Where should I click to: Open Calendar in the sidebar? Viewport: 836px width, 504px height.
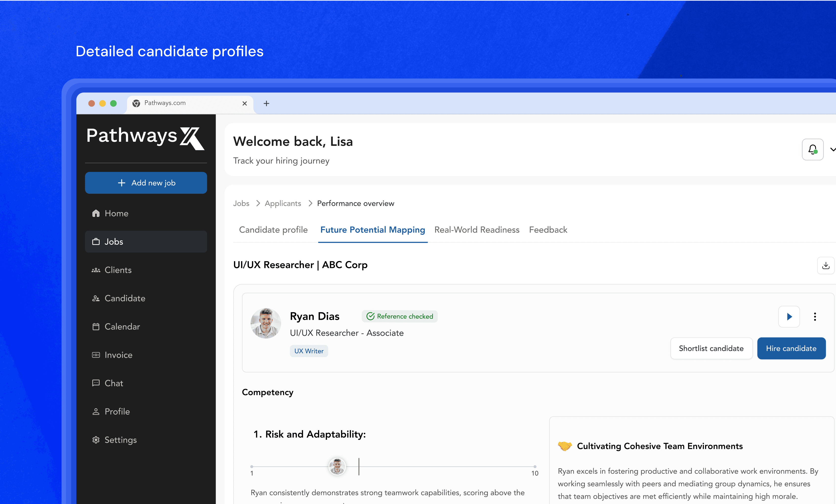coord(146,327)
